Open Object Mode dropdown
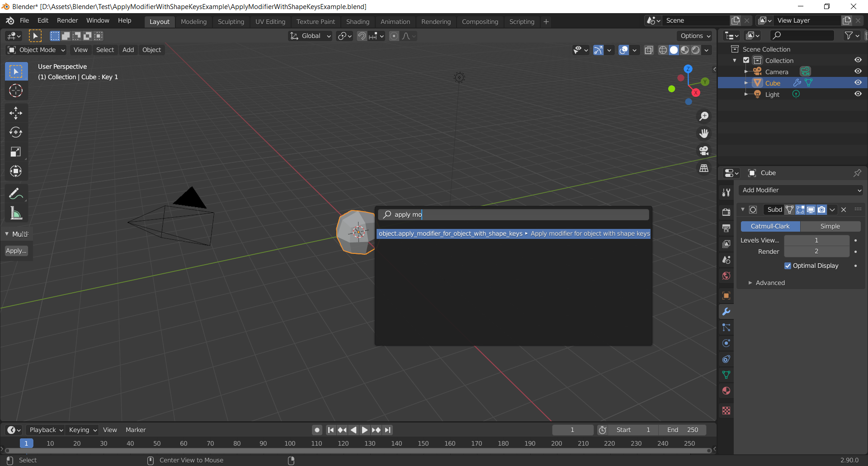This screenshot has width=868, height=466. pos(37,50)
